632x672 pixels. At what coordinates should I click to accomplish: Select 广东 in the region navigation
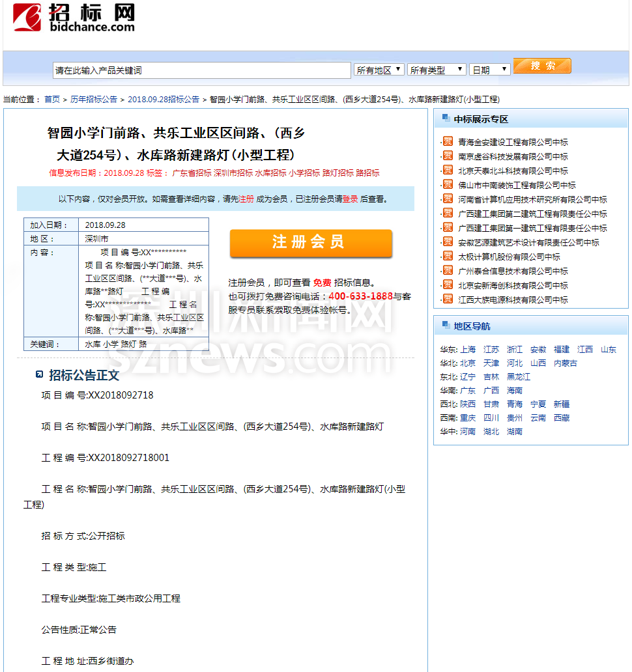468,391
